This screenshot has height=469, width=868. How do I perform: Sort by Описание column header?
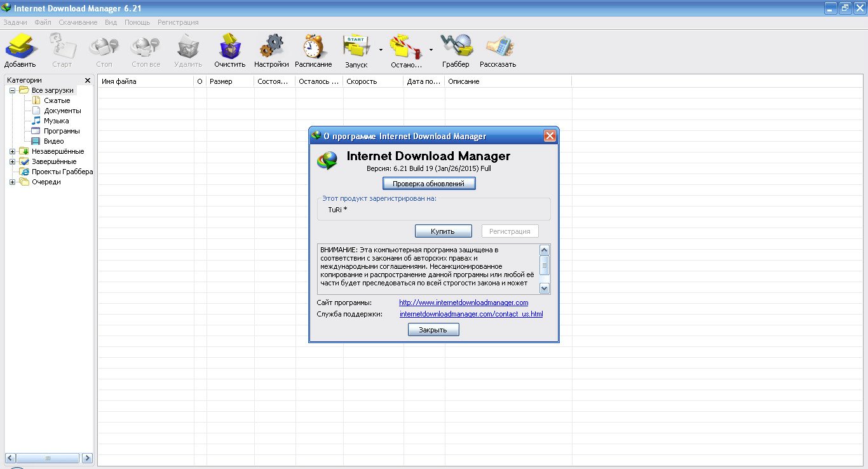pyautogui.click(x=508, y=81)
